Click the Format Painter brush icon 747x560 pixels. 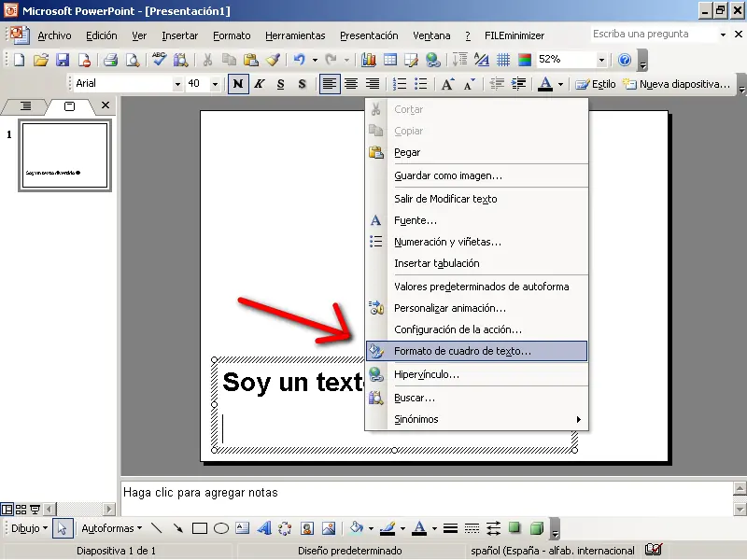click(x=273, y=60)
